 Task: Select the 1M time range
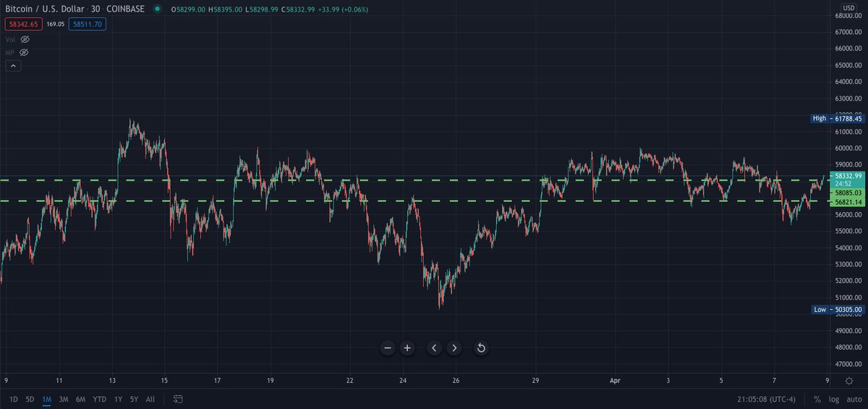pos(47,399)
